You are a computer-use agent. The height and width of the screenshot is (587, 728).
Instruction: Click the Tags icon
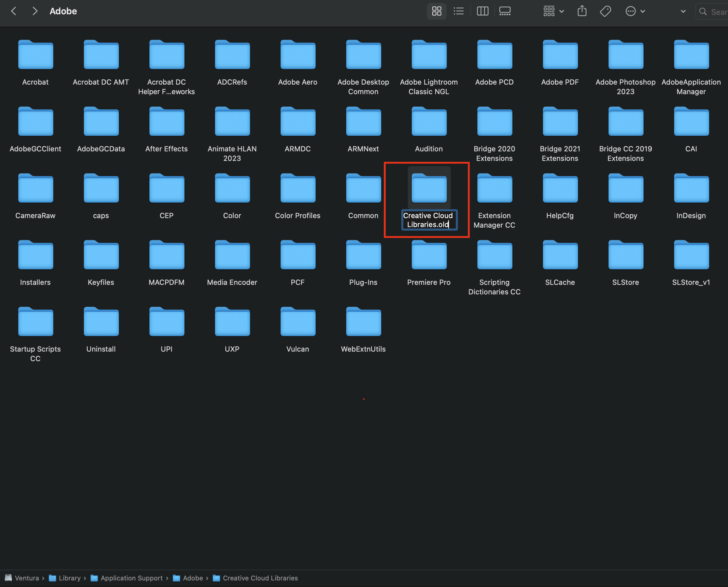tap(605, 11)
